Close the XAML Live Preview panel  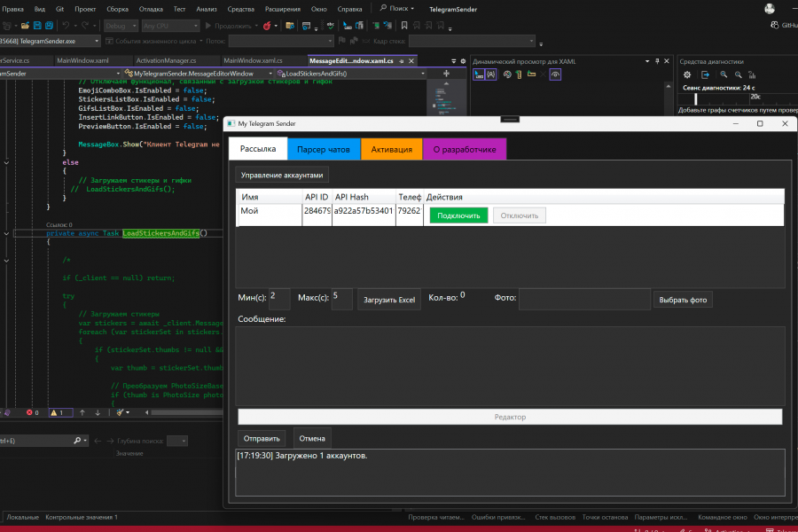point(667,61)
